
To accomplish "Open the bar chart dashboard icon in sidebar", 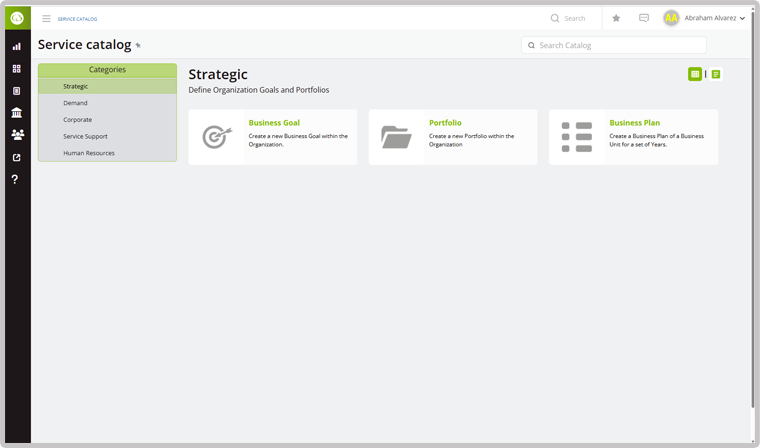I will pos(17,46).
